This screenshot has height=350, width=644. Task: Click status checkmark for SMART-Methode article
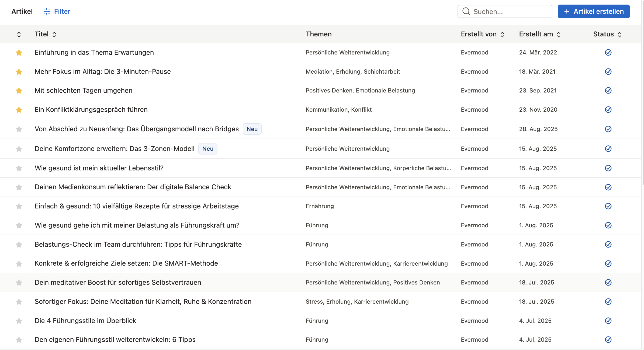[x=608, y=263]
